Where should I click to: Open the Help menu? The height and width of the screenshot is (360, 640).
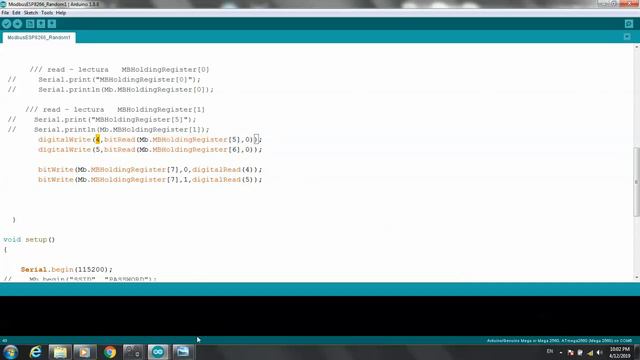(61, 13)
